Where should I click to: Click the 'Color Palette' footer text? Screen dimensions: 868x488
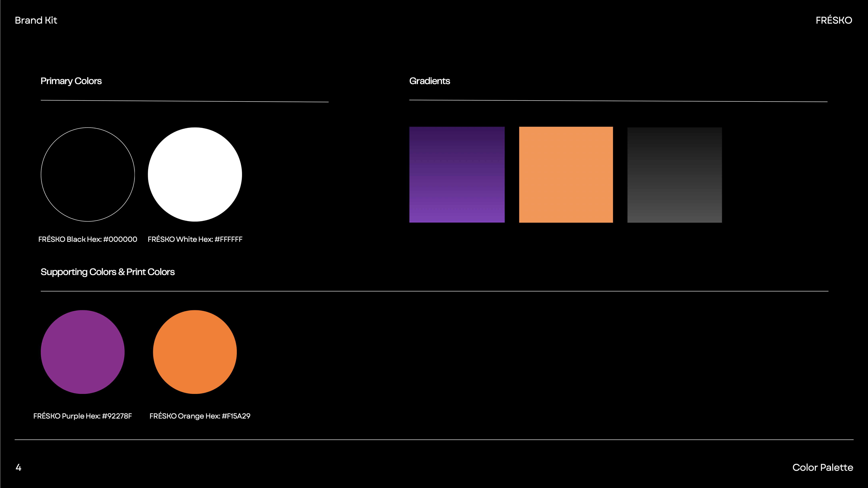point(823,467)
